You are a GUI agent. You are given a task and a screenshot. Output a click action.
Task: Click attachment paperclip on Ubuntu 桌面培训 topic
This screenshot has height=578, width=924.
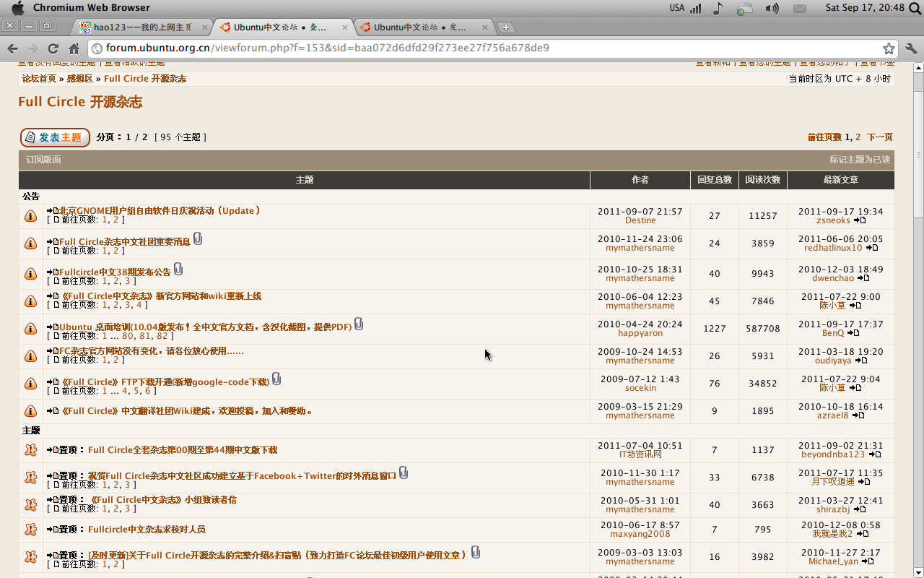359,324
